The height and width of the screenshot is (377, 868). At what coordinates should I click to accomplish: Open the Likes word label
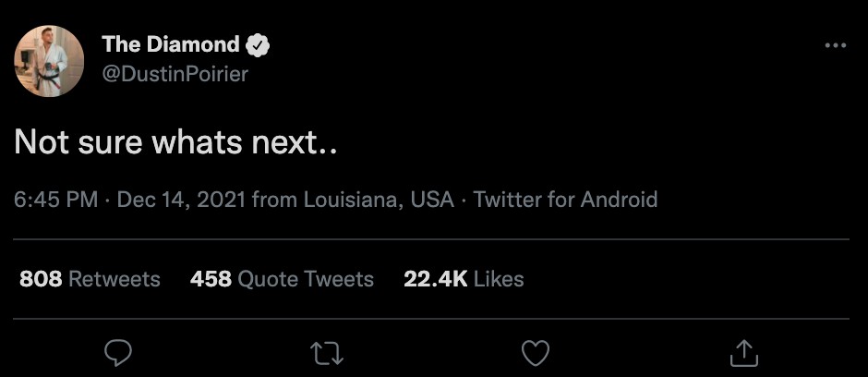(x=499, y=279)
